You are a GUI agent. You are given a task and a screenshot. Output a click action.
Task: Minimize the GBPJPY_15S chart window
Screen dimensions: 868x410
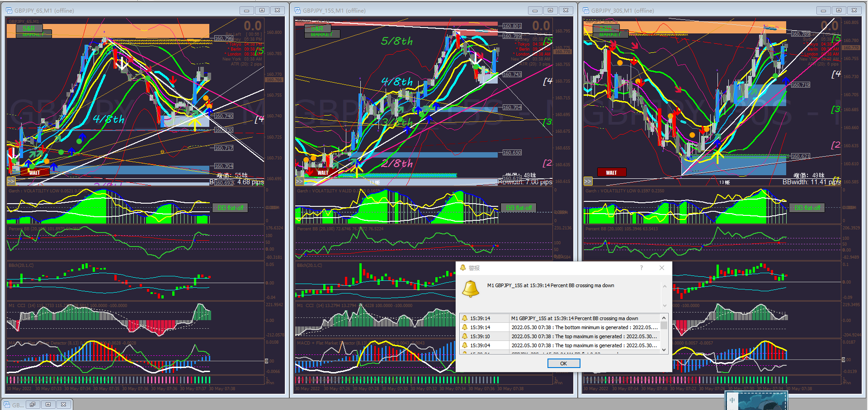pos(535,10)
